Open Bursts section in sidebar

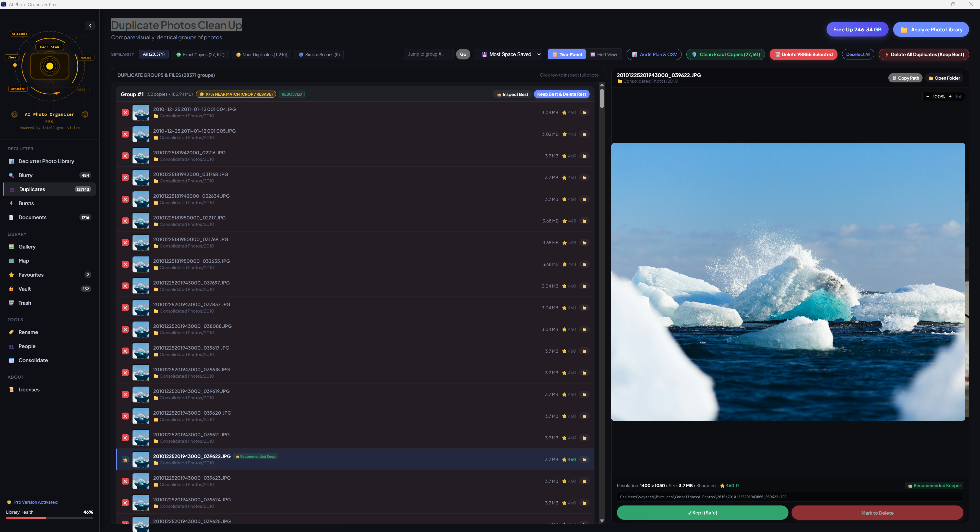pos(50,203)
